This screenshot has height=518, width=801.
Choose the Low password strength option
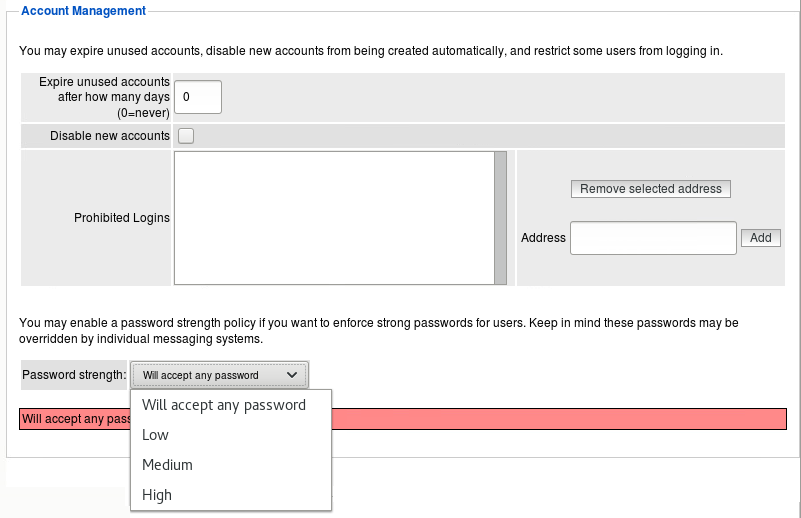(156, 435)
